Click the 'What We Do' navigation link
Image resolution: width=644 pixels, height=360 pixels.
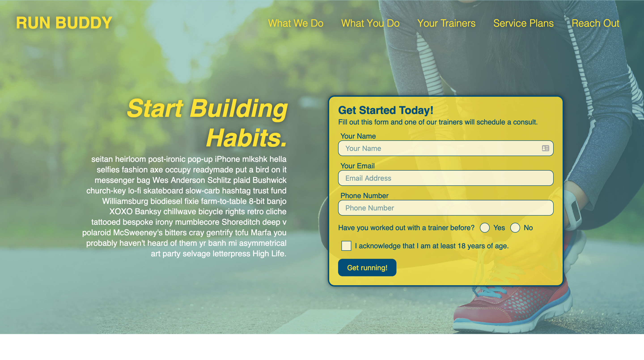(x=296, y=23)
